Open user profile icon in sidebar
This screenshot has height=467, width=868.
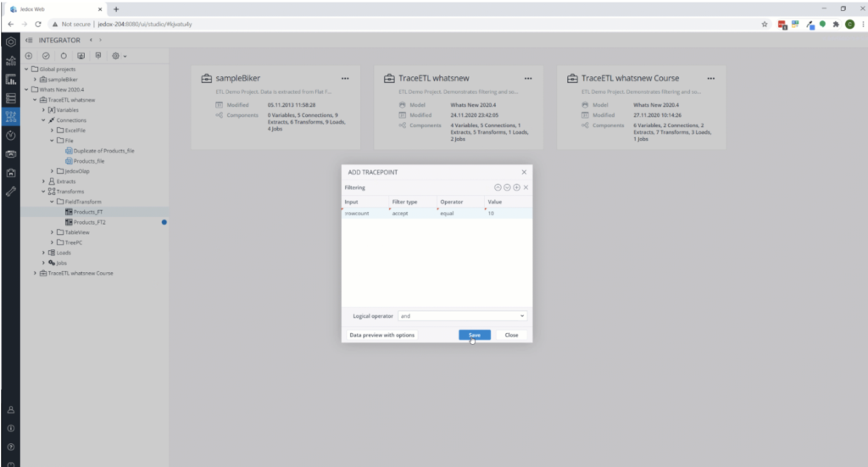point(10,410)
